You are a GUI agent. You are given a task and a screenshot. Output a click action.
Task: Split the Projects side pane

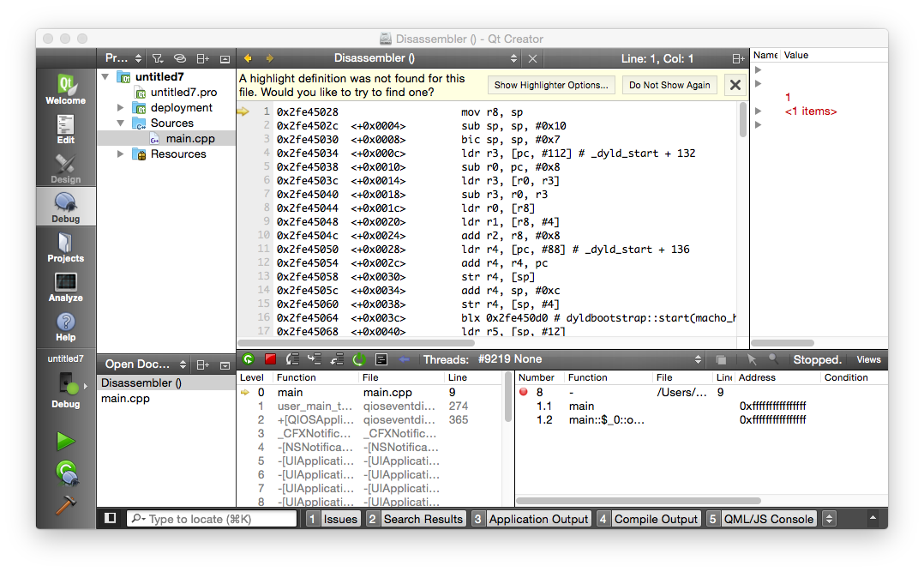pyautogui.click(x=202, y=58)
